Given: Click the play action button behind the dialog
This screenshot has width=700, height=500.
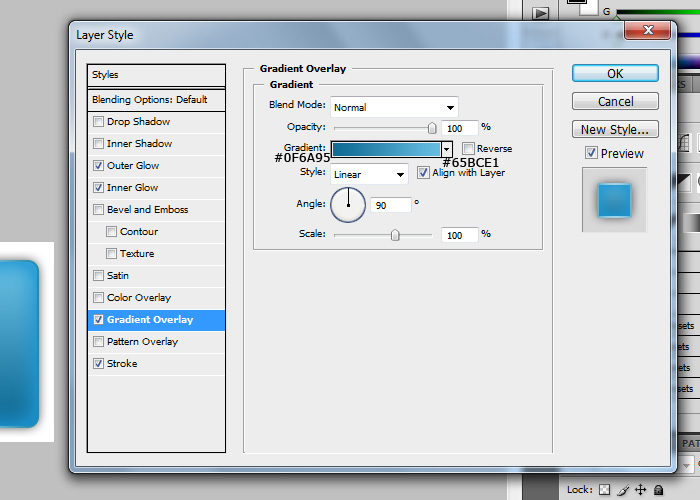Looking at the screenshot, I should [x=541, y=13].
